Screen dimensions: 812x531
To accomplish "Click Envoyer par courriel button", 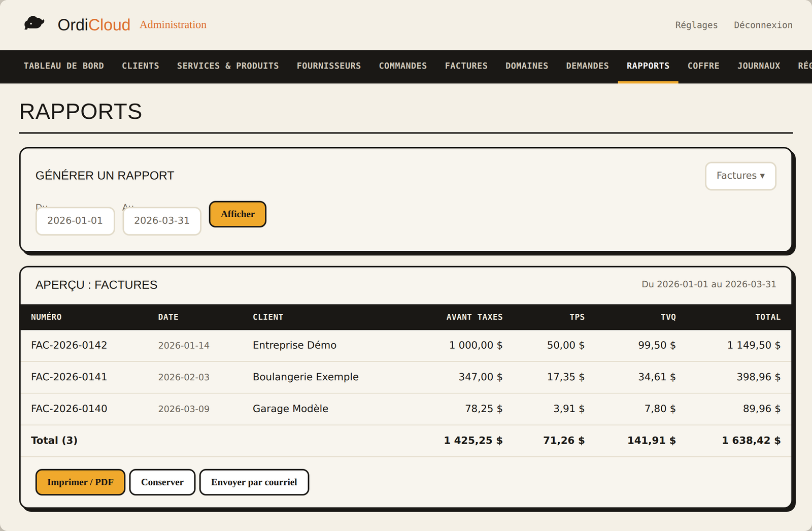I will click(254, 482).
